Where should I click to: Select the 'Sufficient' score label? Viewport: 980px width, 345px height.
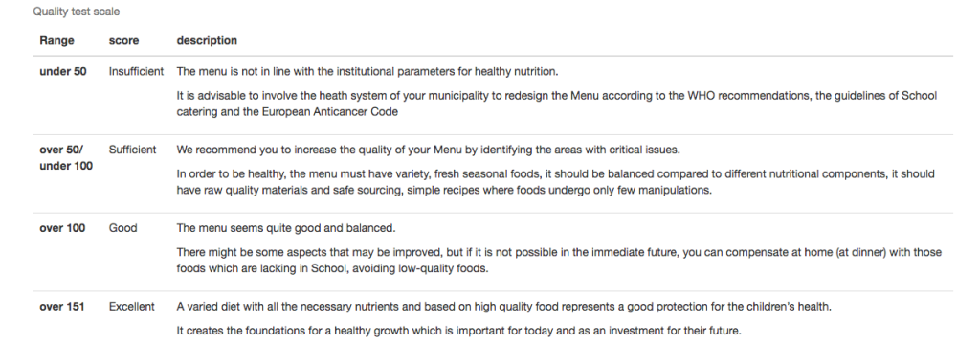[x=132, y=150]
